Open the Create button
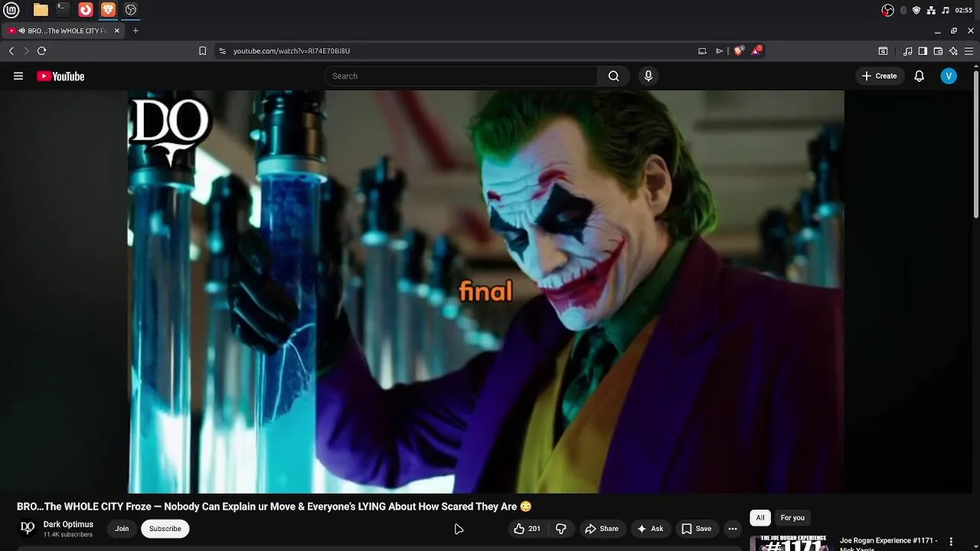Viewport: 980px width, 551px height. tap(879, 76)
